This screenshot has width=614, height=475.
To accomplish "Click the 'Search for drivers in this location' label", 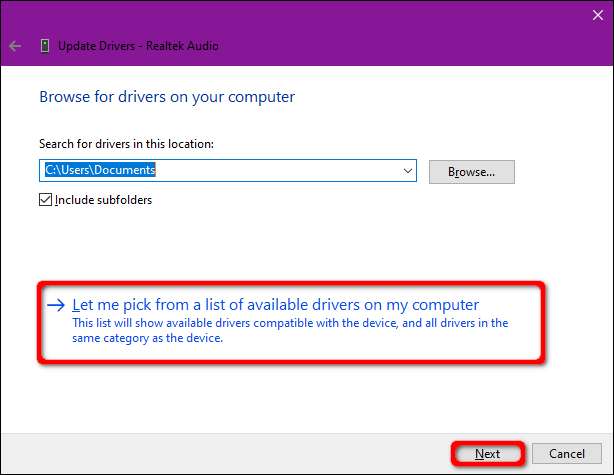I will (x=126, y=144).
